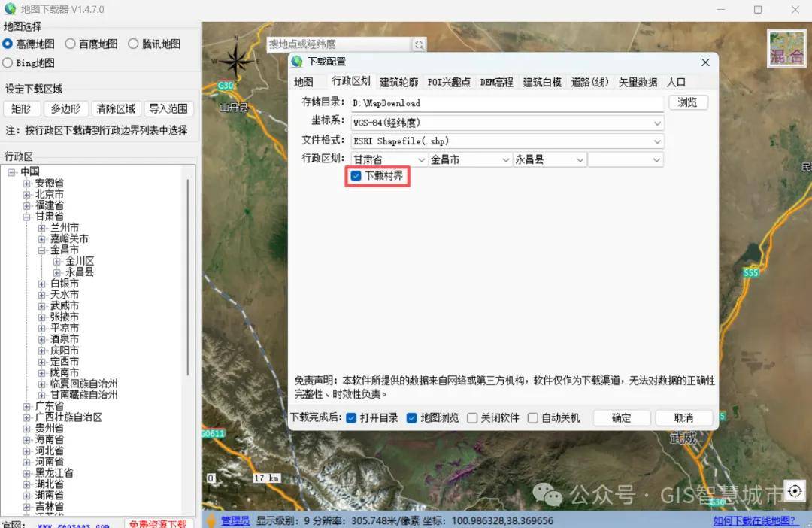The image size is (812, 528).
Task: Open the coordinate system WGS-84 dropdown
Action: click(x=657, y=123)
